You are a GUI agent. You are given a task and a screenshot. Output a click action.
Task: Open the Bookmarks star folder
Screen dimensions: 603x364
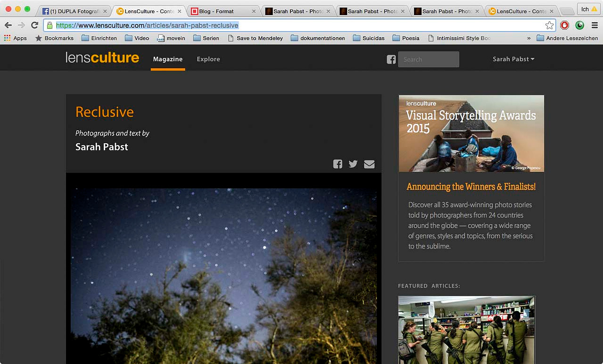(54, 38)
